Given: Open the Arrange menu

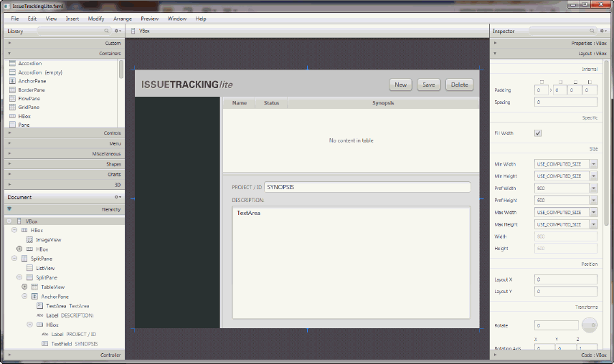Looking at the screenshot, I should click(x=123, y=19).
